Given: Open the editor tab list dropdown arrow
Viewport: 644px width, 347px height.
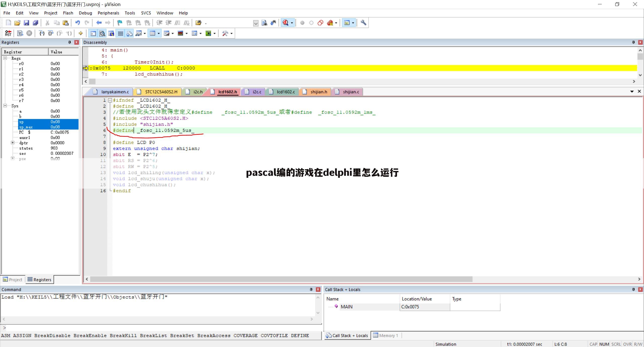Looking at the screenshot, I should pyautogui.click(x=632, y=92).
